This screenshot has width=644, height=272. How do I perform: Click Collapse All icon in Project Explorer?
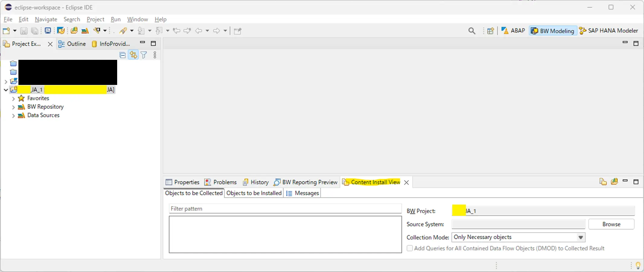tap(122, 55)
